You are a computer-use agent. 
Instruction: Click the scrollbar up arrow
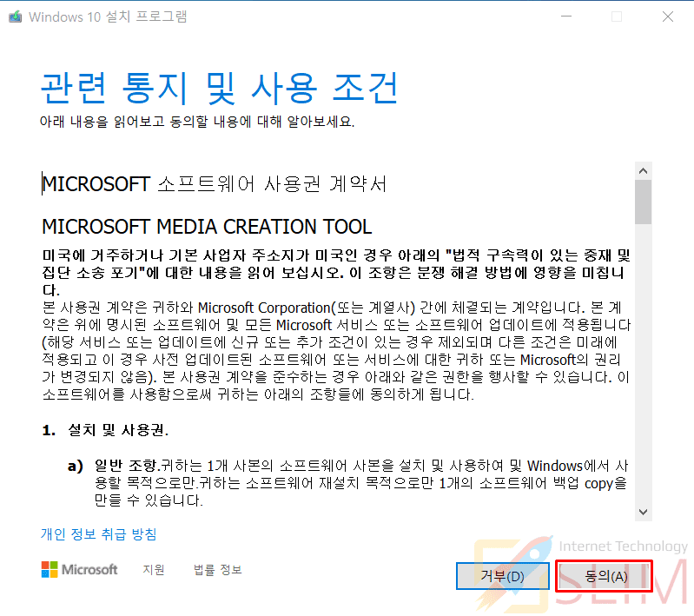click(643, 171)
